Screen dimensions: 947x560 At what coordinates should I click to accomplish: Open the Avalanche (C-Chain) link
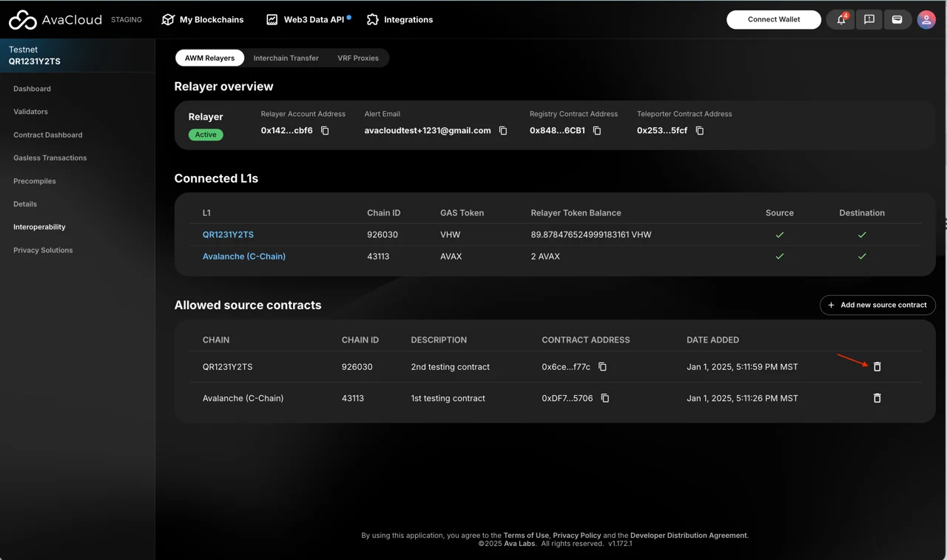[244, 257]
